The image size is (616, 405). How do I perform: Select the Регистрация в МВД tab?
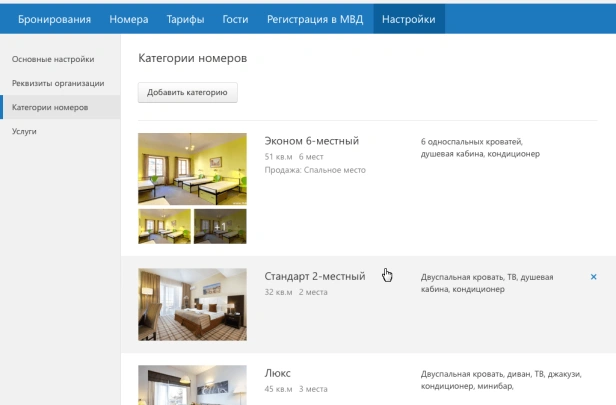click(x=315, y=19)
